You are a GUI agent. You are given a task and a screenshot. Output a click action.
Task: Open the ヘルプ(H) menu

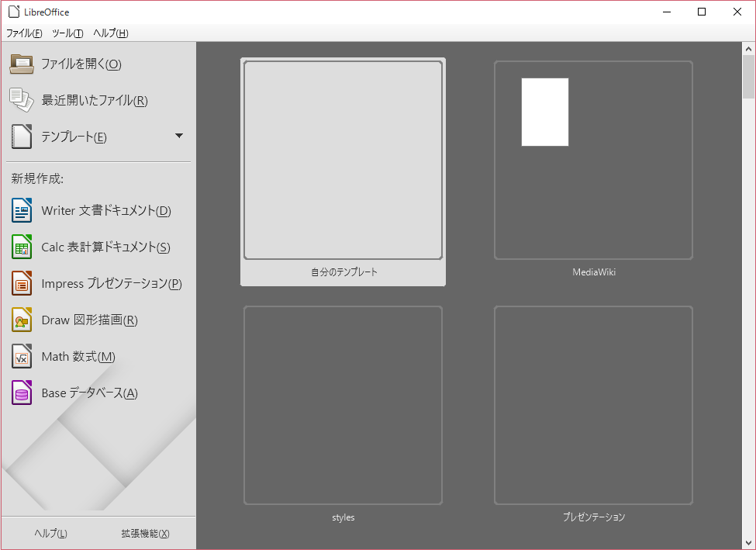tap(110, 33)
